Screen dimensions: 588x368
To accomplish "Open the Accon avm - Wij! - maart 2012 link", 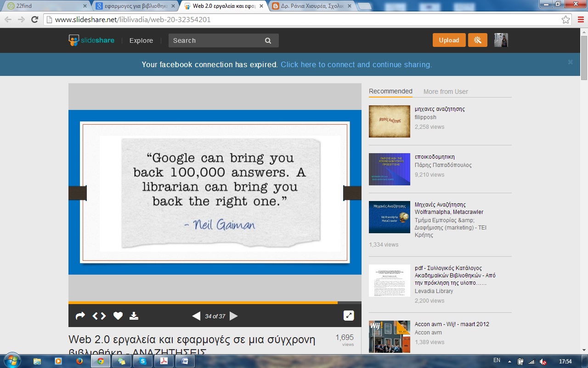I will tap(452, 324).
